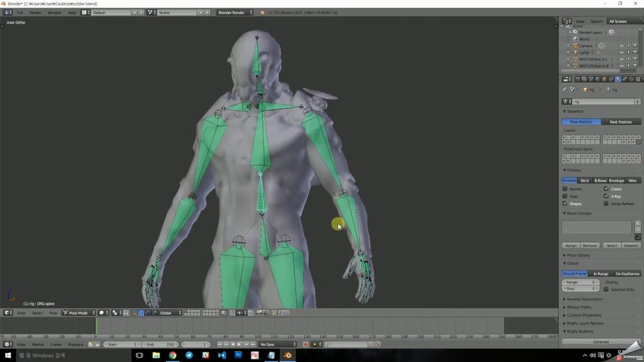The height and width of the screenshot is (362, 644).
Task: Switch armature to Rest Position
Action: click(621, 121)
